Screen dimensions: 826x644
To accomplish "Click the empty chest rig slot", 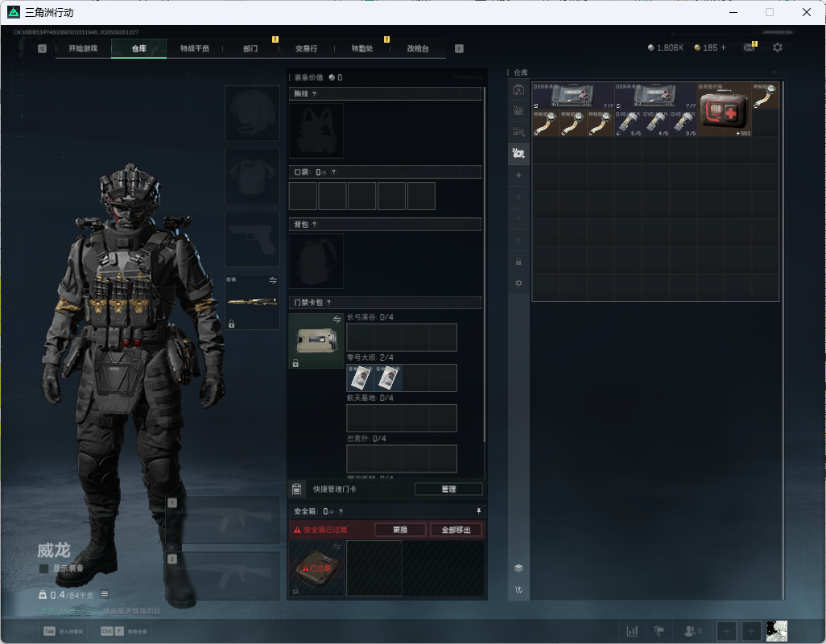I will point(316,130).
